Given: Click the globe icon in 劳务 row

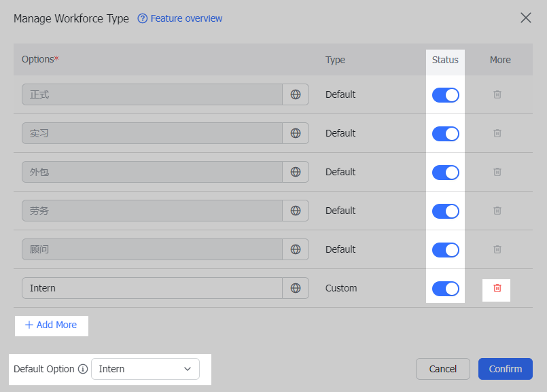Looking at the screenshot, I should pyautogui.click(x=296, y=211).
